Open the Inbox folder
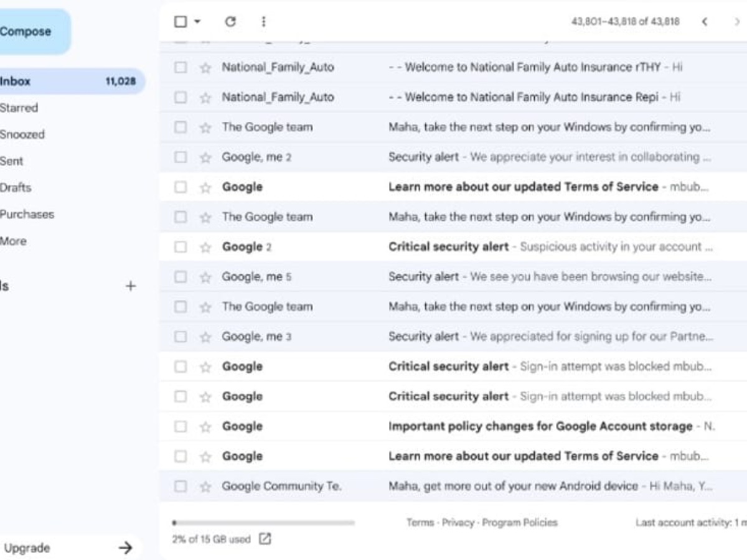The width and height of the screenshot is (747, 560). click(72, 81)
